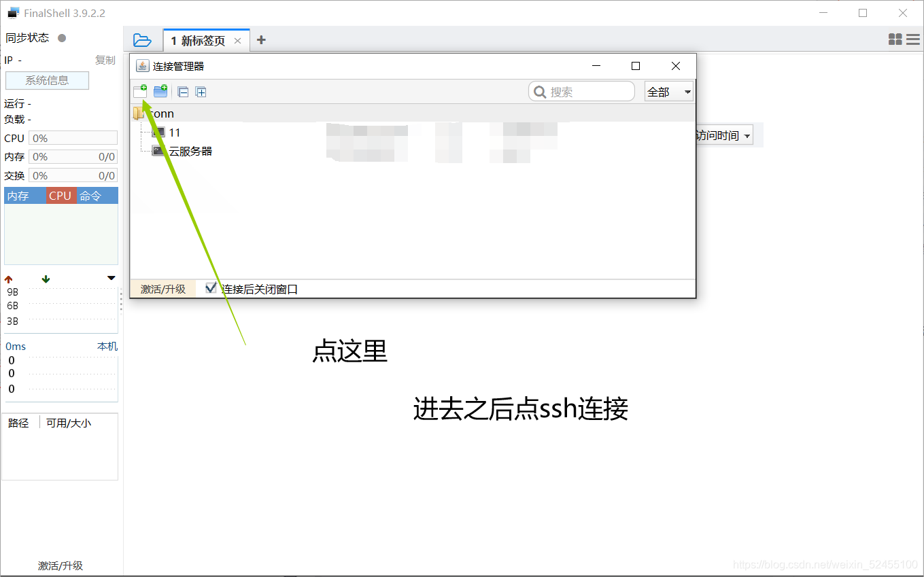Add a new tab with the plus button
The width and height of the screenshot is (924, 577).
261,40
